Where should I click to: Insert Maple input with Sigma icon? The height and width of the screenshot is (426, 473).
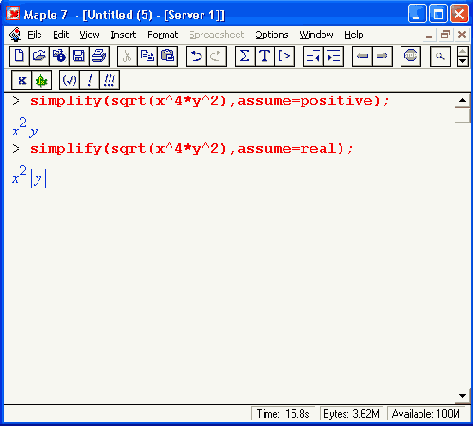coord(245,56)
